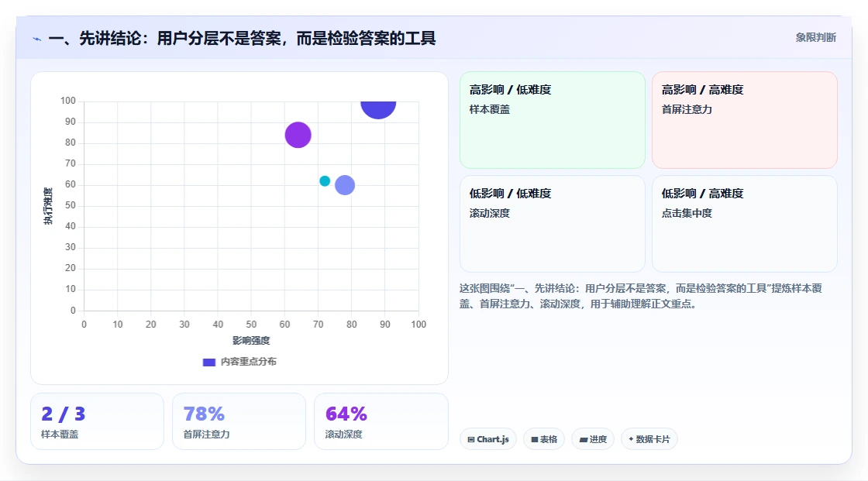
Task: Click the 数据卡片 tag chip
Action: pos(649,439)
